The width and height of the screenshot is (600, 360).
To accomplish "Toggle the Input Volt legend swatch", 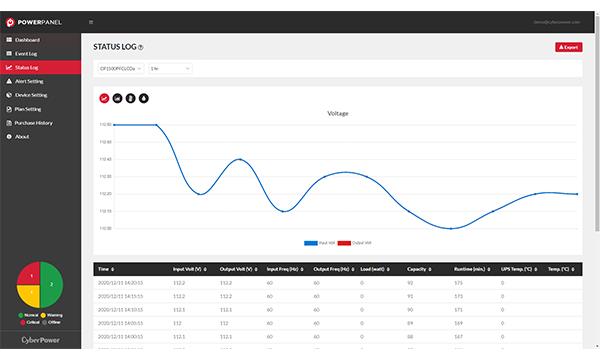I will click(311, 243).
